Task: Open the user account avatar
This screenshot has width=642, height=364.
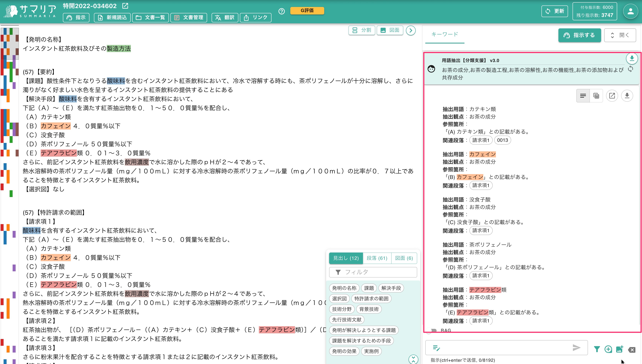Action: tap(631, 11)
